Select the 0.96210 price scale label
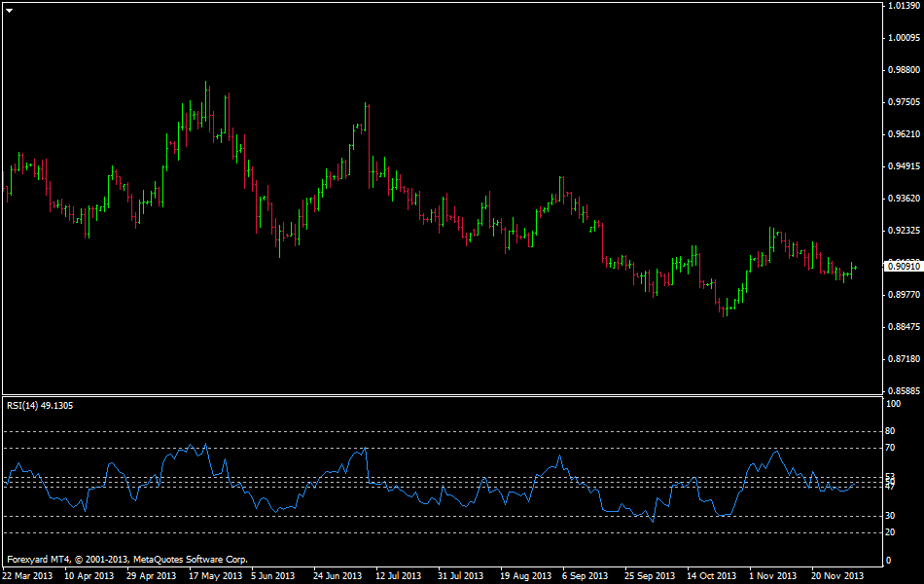This screenshot has height=584, width=924. click(903, 133)
